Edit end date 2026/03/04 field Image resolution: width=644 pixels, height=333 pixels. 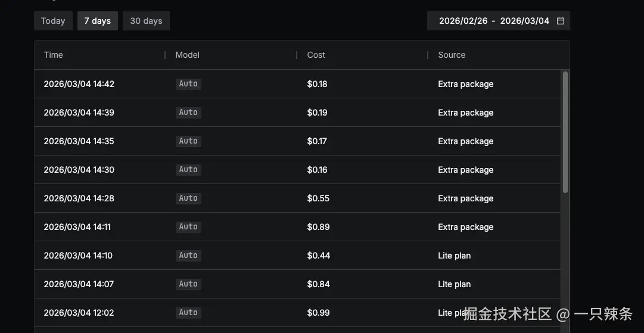point(524,21)
